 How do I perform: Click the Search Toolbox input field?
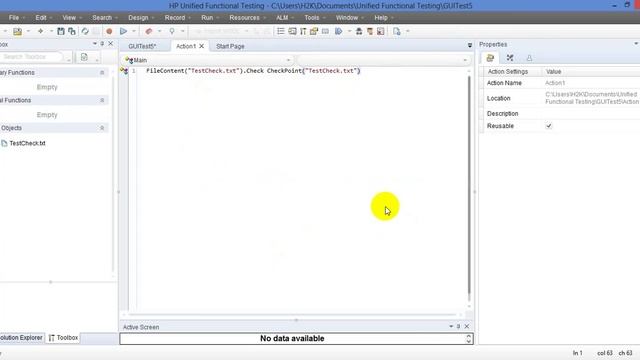click(32, 57)
